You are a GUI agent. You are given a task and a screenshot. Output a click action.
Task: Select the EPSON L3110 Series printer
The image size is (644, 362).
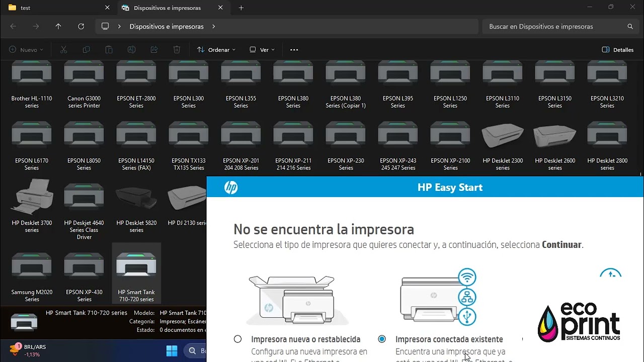click(503, 84)
